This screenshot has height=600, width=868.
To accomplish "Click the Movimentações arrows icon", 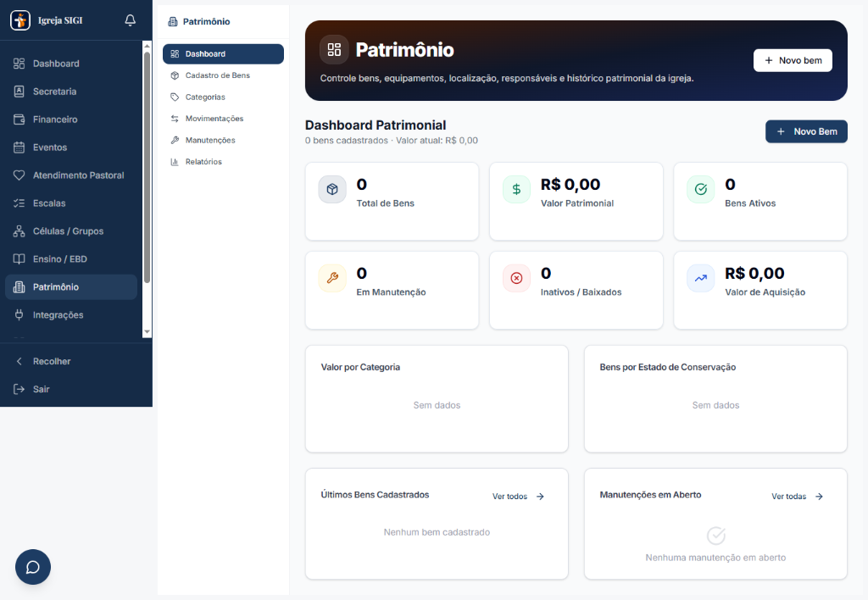I will coord(175,119).
